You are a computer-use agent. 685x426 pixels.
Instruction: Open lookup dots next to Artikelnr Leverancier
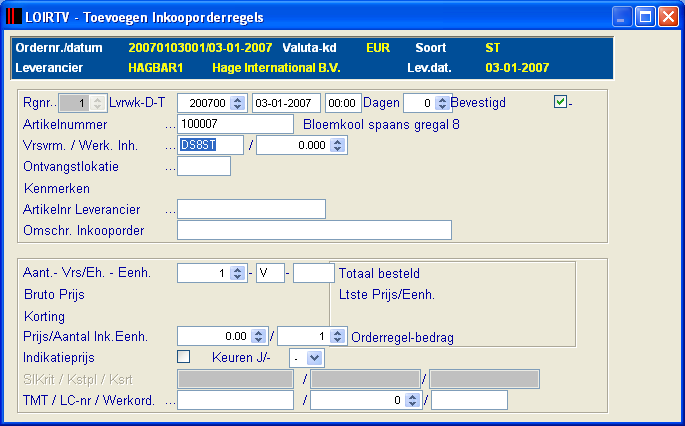click(x=170, y=211)
